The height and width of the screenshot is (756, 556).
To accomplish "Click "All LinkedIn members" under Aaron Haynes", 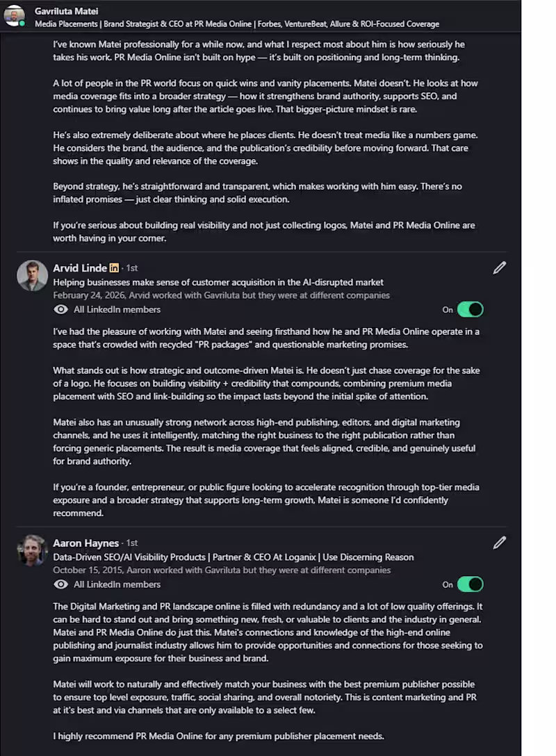I will (117, 584).
